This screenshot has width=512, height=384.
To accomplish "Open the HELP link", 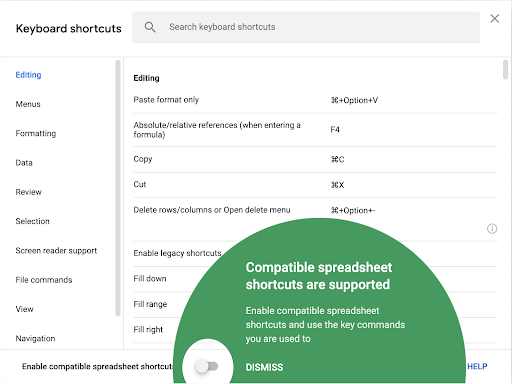I will [477, 367].
